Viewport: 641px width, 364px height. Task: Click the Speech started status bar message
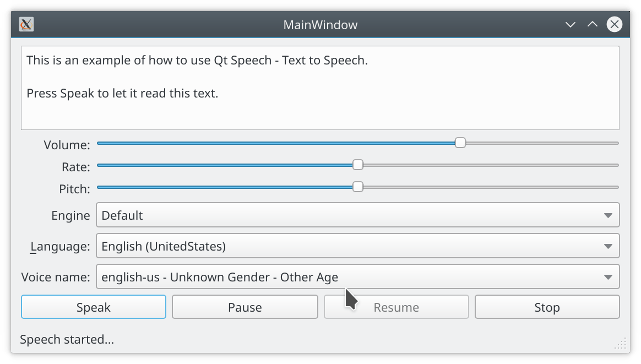67,339
